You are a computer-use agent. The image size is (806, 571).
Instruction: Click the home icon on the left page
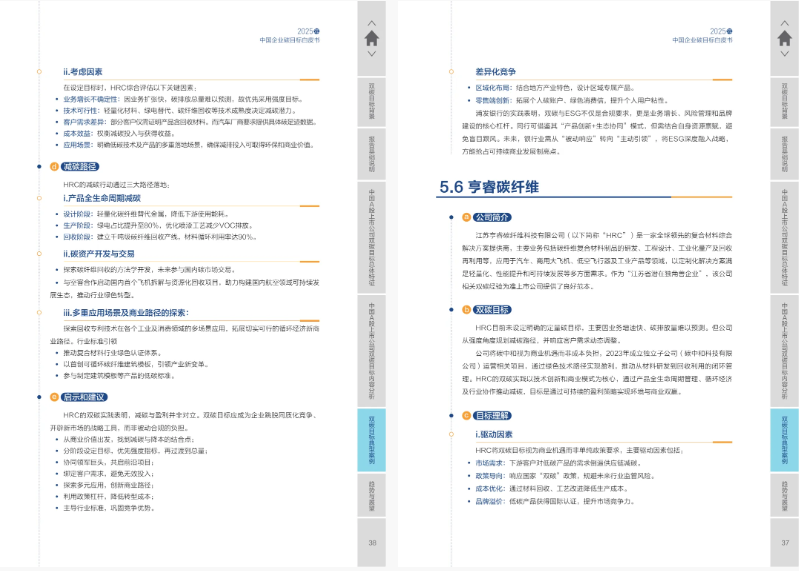pos(372,38)
